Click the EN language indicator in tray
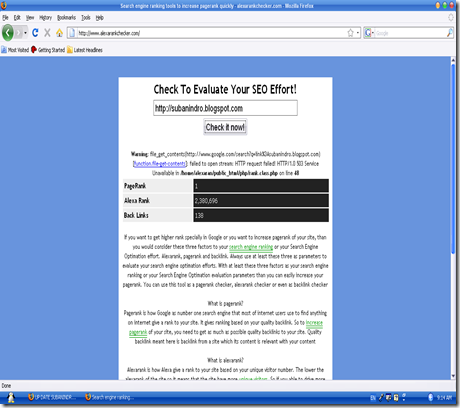The width and height of the screenshot is (460, 408). (373, 398)
